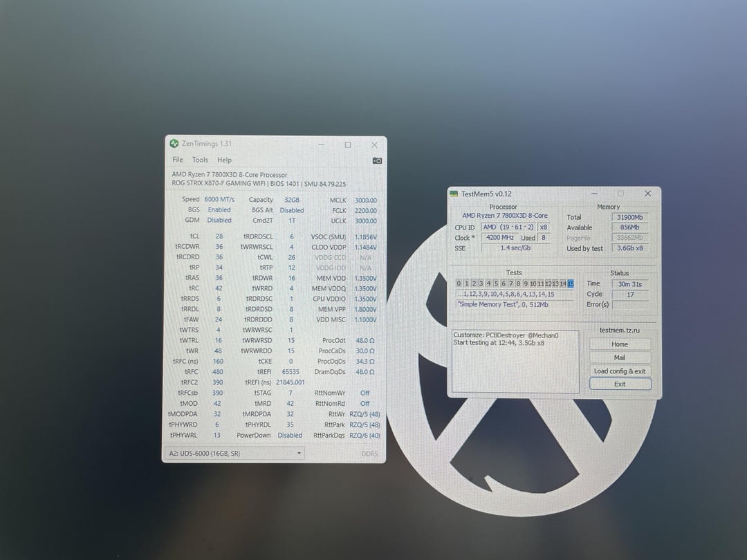
Task: Click the Speed value 6000 MT/s
Action: pos(219,200)
